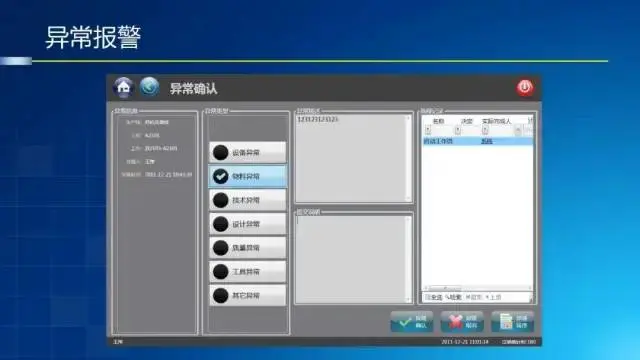The image size is (640, 360).
Task: Go to the home screen icon
Action: [x=123, y=87]
